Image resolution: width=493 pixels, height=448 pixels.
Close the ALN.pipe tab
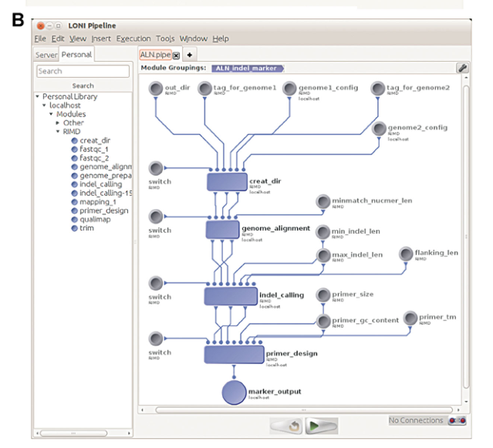point(176,55)
